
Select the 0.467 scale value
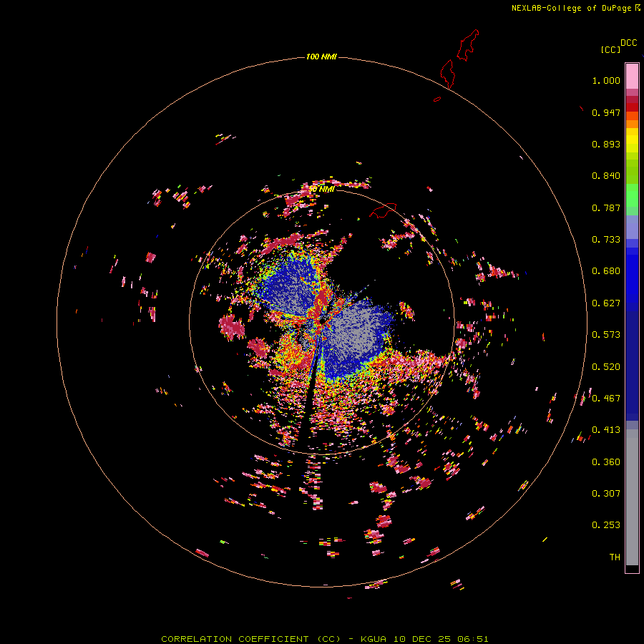(606, 399)
